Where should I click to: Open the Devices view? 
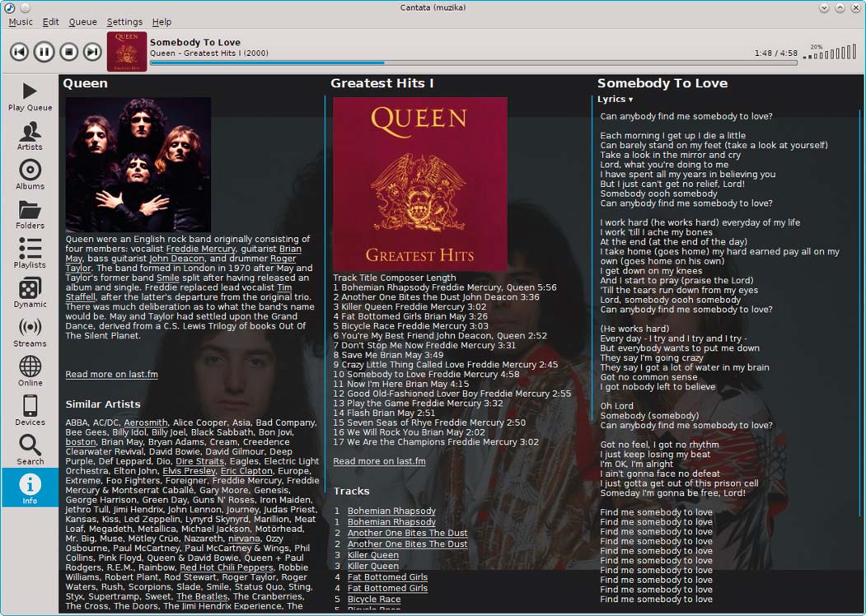(30, 411)
